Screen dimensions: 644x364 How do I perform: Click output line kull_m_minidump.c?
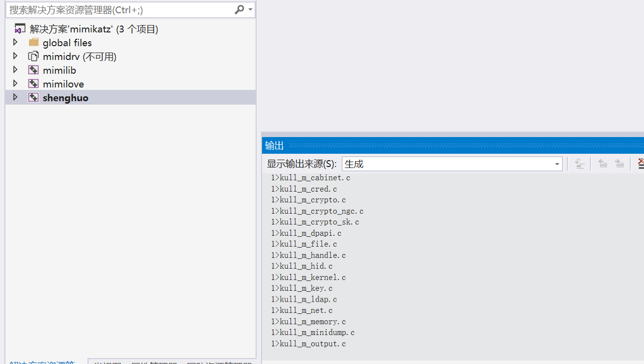tap(313, 333)
